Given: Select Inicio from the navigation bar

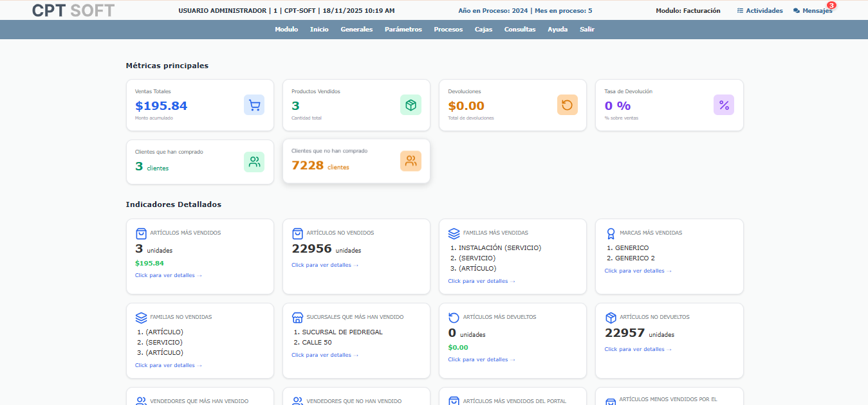Looking at the screenshot, I should [319, 29].
